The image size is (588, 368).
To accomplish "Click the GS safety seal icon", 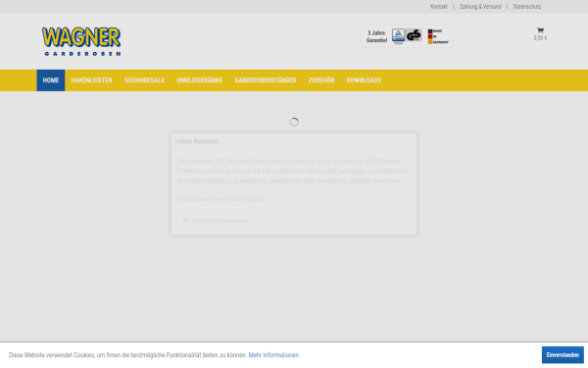I will point(414,35).
